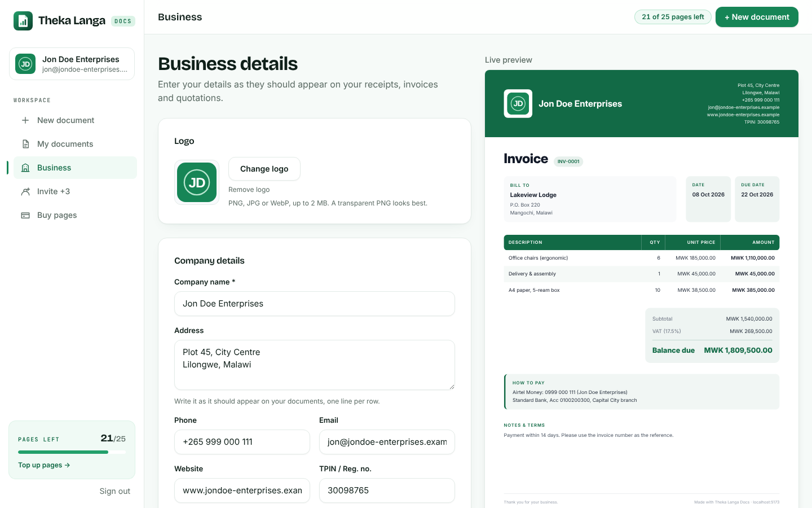
Task: Click the Email input field
Action: pyautogui.click(x=387, y=442)
